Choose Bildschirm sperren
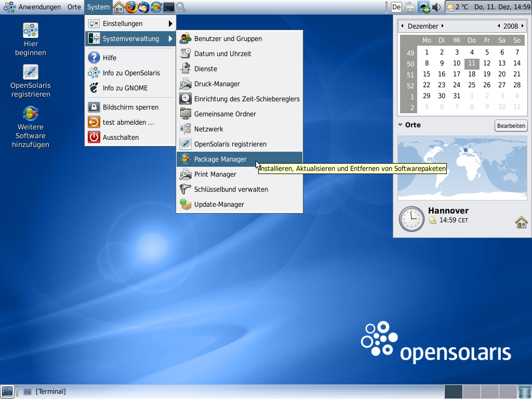The height and width of the screenshot is (399, 532). coord(130,107)
